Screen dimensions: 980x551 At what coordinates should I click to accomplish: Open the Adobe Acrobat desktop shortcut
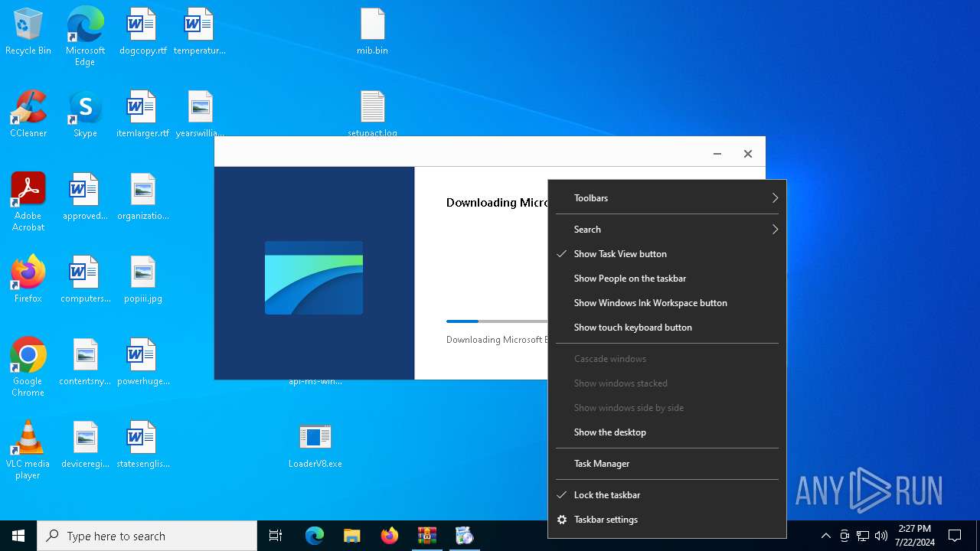click(x=28, y=202)
